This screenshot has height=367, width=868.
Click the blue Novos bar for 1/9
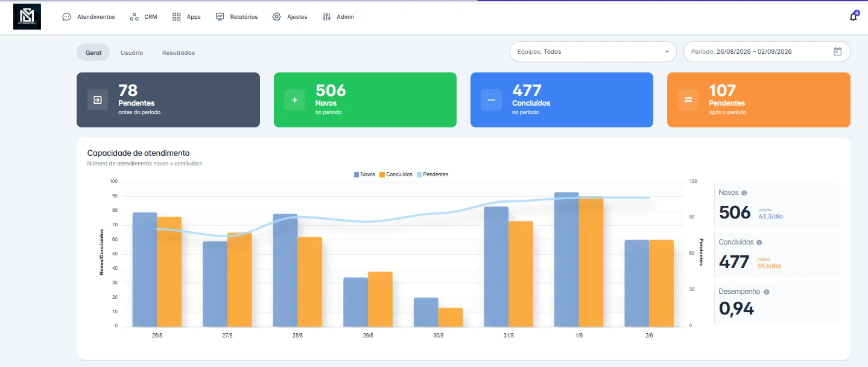coord(566,260)
